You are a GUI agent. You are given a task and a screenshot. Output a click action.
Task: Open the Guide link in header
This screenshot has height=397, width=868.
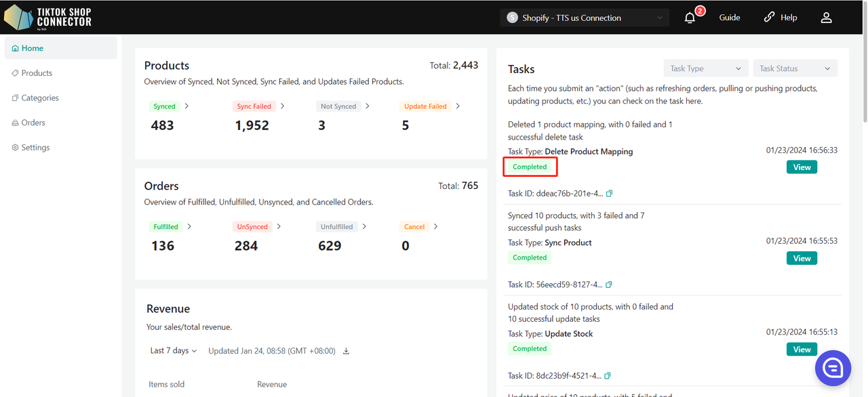730,18
